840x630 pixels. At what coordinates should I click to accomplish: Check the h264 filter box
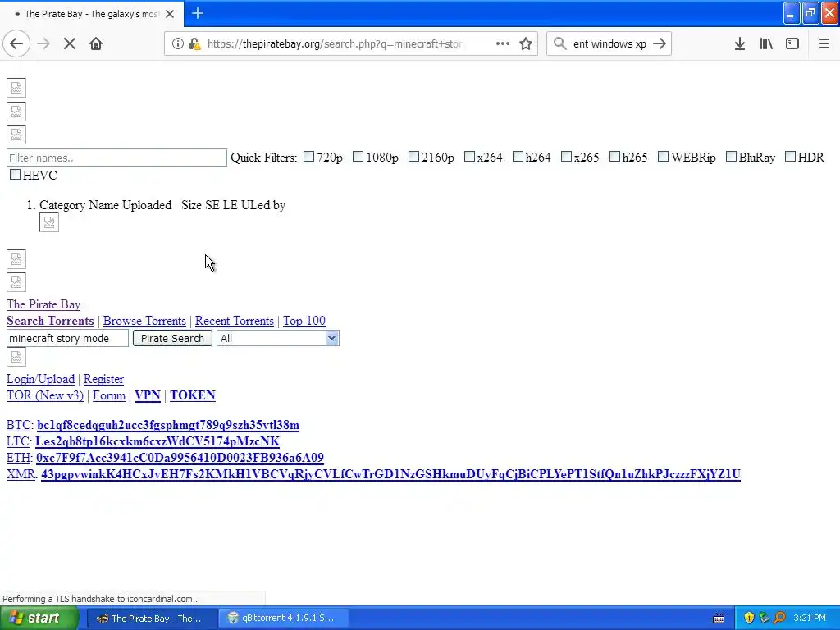518,157
